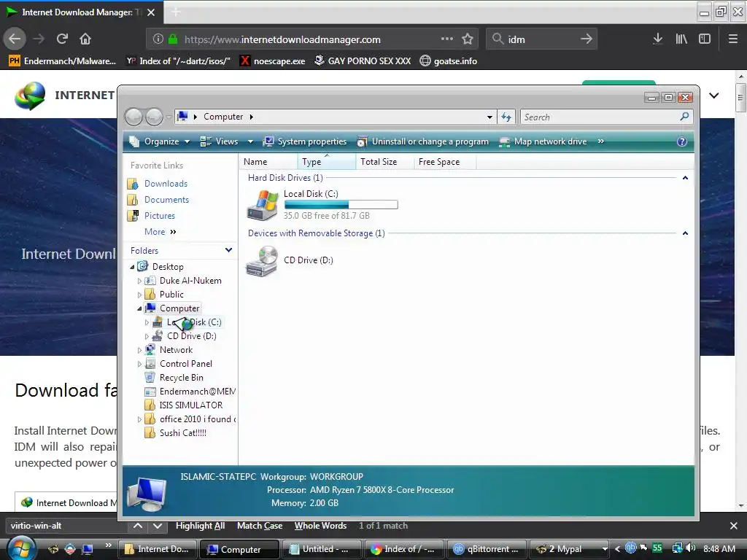Open the goatse.info bookmark

[449, 61]
